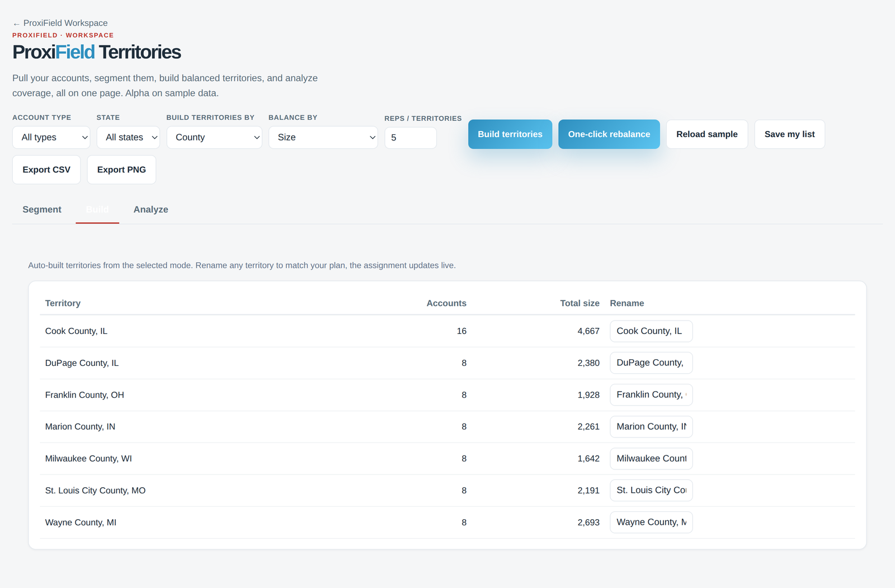Click the 16 accounts value for Cook County
The height and width of the screenshot is (588, 895).
click(x=461, y=331)
